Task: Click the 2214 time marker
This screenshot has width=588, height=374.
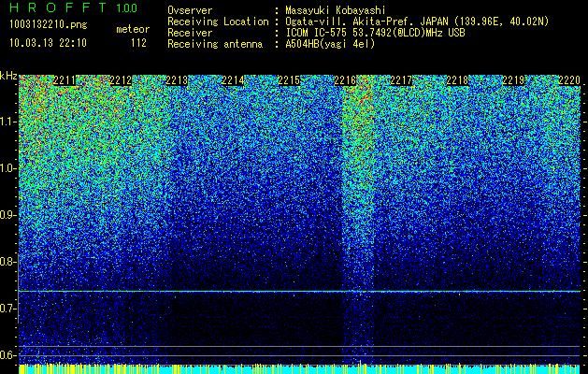Action: [x=233, y=80]
